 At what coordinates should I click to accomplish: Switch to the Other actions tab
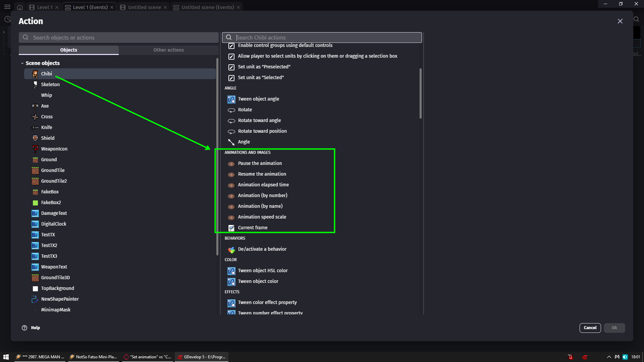168,50
